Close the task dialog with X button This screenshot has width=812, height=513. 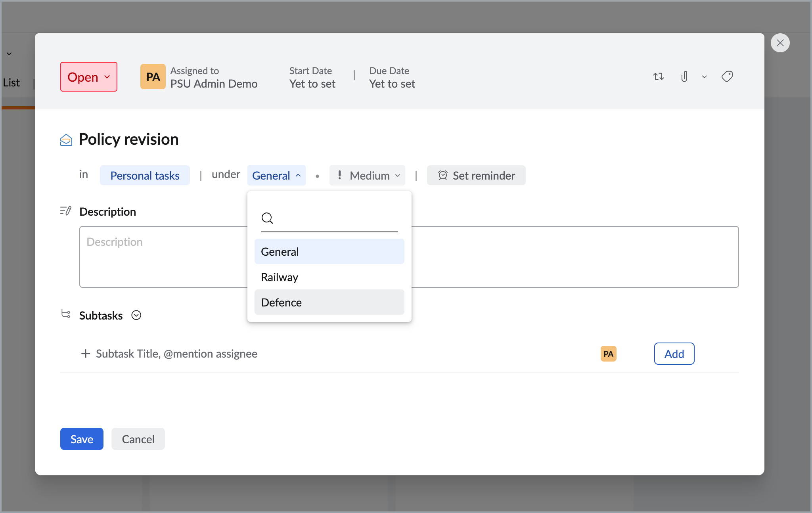780,43
